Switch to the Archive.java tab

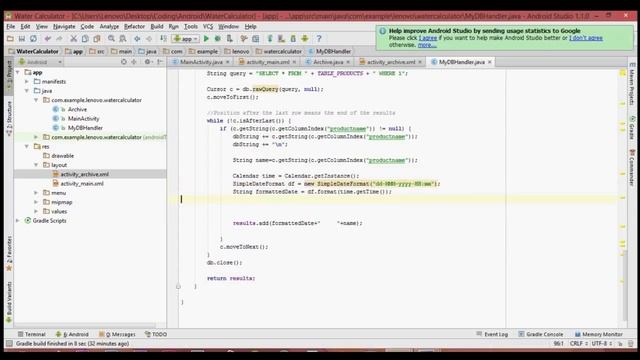click(x=328, y=62)
